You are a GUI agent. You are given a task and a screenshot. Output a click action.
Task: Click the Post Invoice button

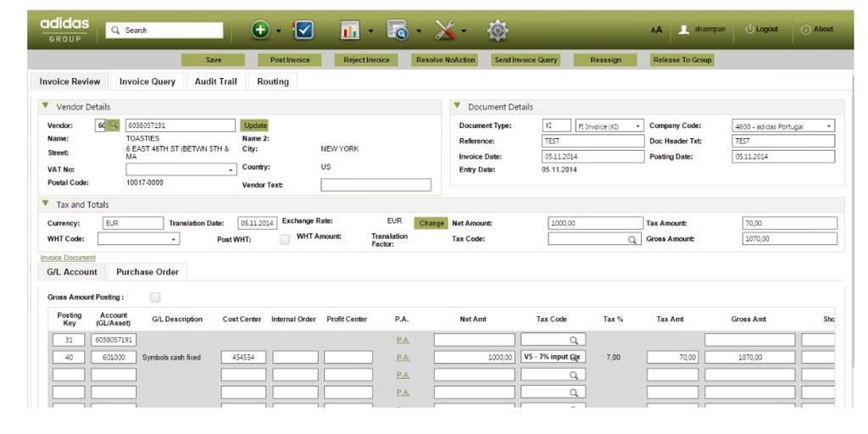290,60
